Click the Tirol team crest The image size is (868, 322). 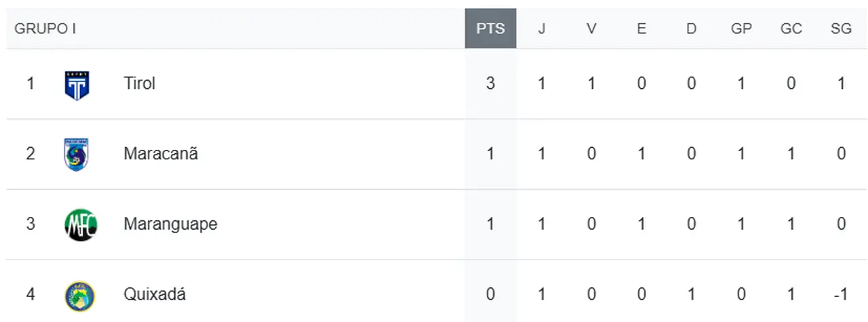(77, 85)
